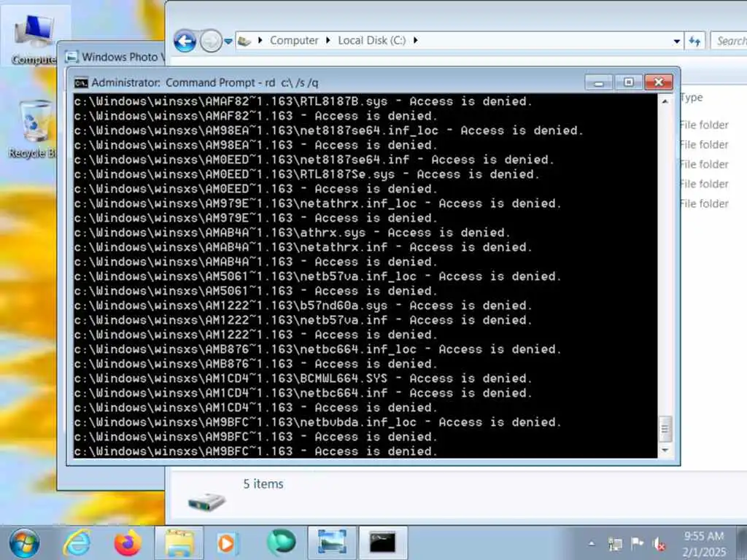
Task: Click the Computer breadcrumb in address bar
Action: 294,41
